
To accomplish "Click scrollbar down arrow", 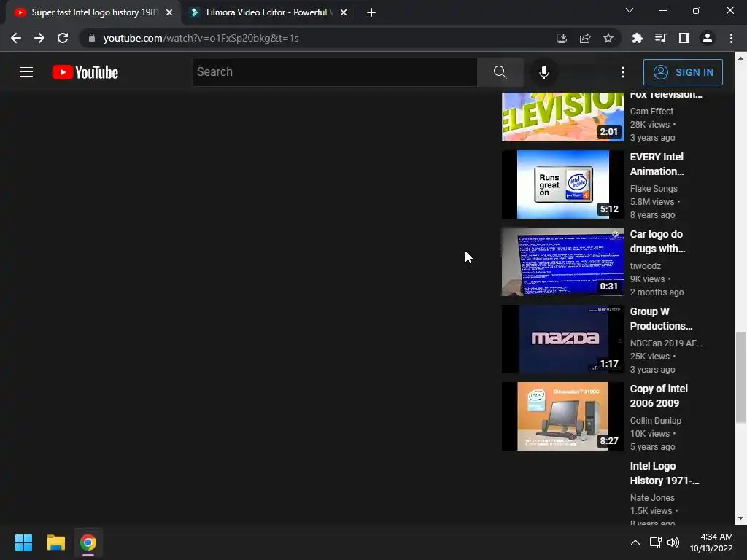I will (740, 518).
